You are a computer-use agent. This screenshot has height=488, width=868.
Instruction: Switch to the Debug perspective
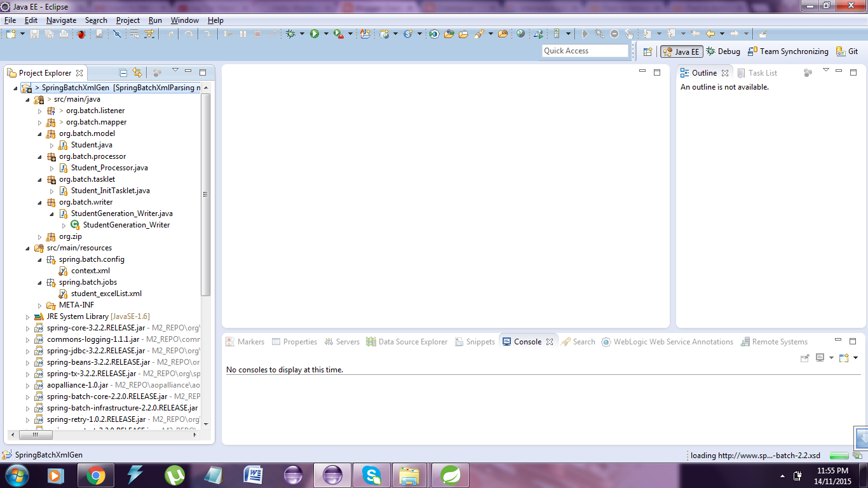point(723,51)
